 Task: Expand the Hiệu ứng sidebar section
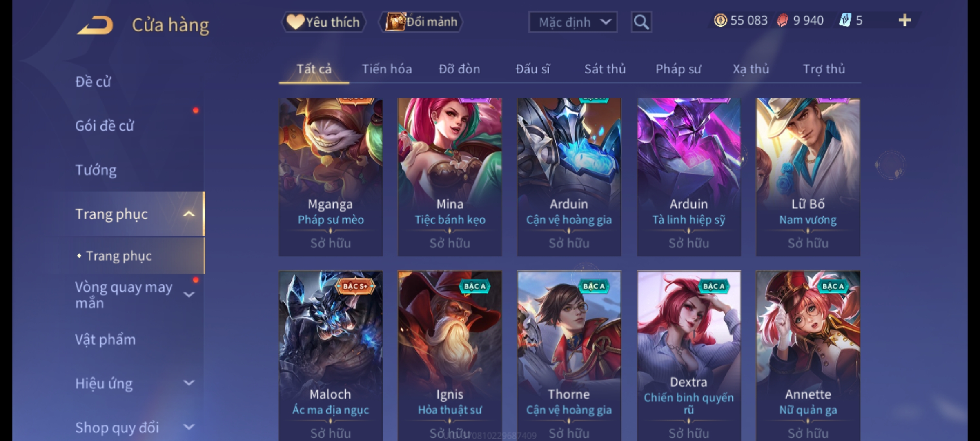point(189,383)
